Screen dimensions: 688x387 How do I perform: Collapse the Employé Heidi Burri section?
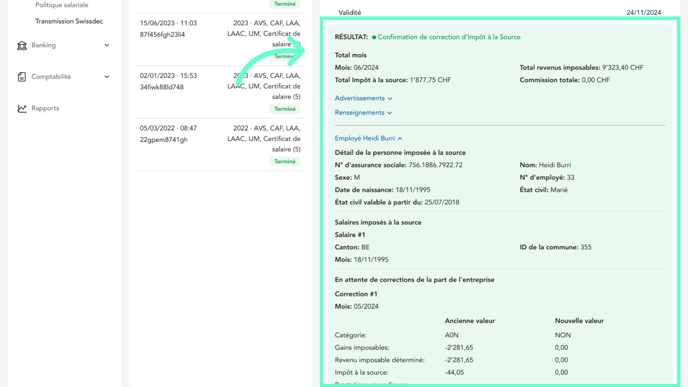tap(369, 138)
